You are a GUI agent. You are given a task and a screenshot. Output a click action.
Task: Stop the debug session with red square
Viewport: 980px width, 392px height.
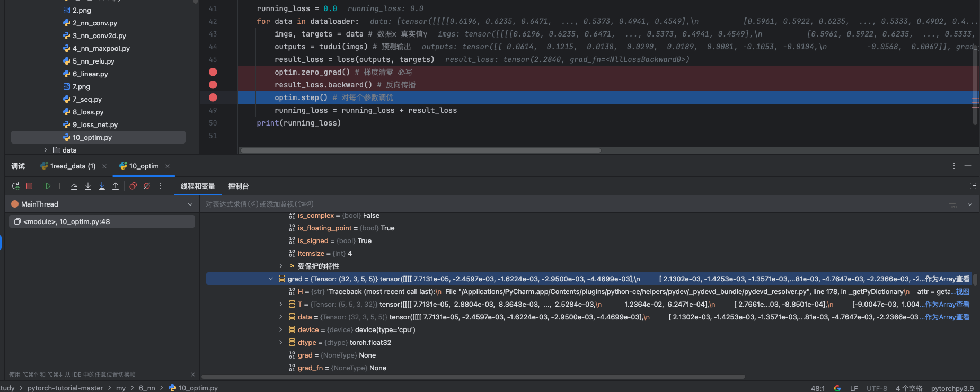click(30, 186)
